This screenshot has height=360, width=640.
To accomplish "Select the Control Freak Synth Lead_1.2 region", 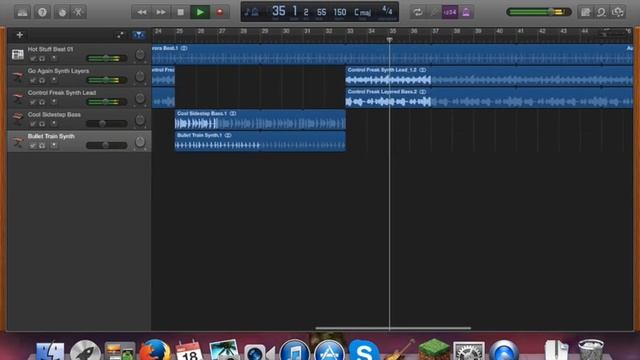I will coord(489,76).
